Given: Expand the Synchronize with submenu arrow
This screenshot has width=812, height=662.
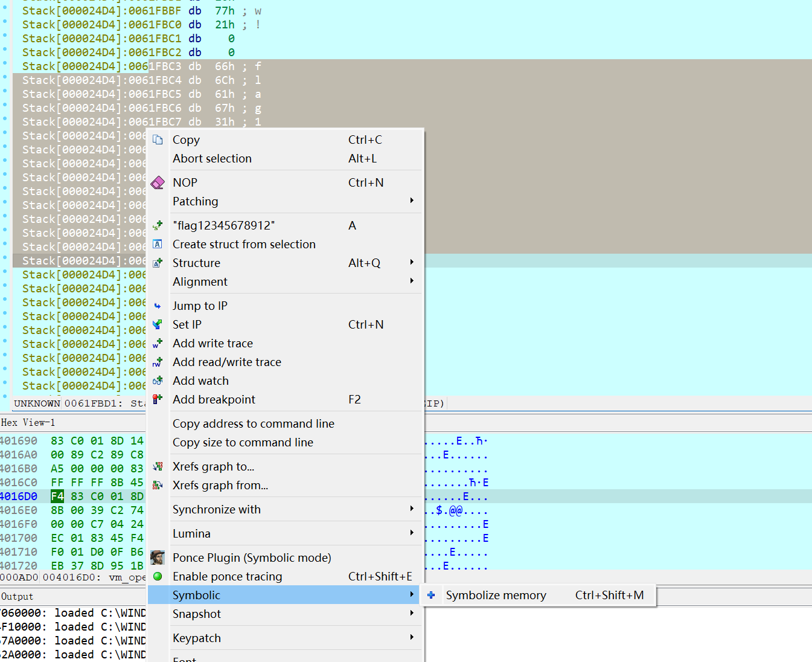Looking at the screenshot, I should (x=412, y=509).
